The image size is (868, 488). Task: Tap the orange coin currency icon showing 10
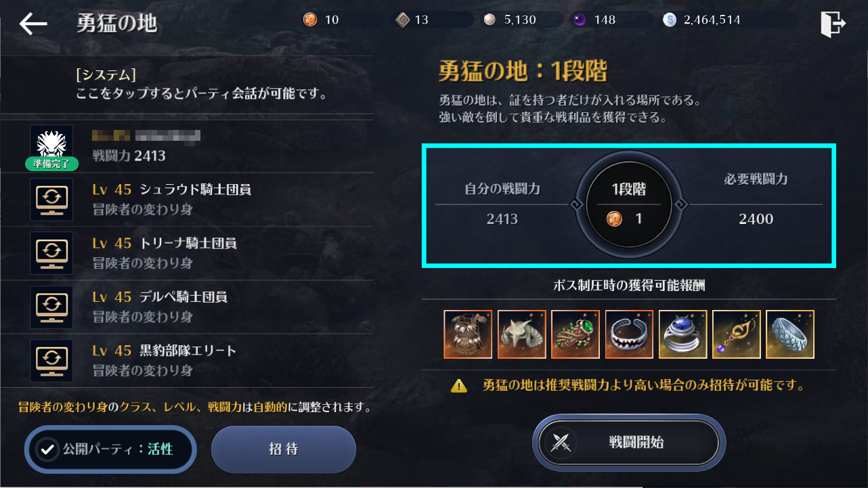(x=309, y=20)
